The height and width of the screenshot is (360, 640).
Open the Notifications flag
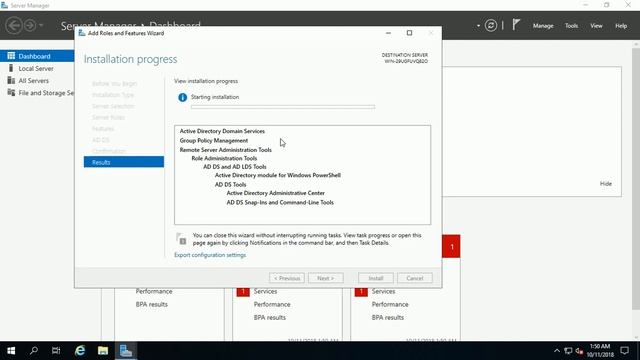point(516,25)
